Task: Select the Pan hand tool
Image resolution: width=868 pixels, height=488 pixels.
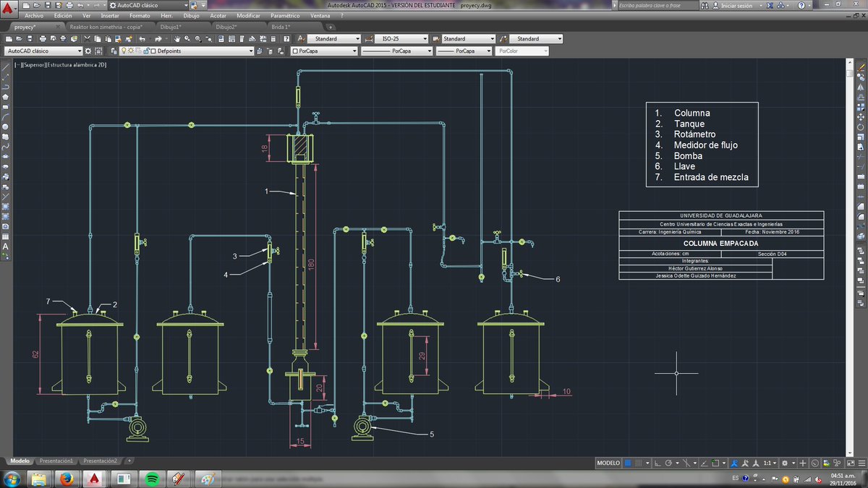Action: [177, 38]
